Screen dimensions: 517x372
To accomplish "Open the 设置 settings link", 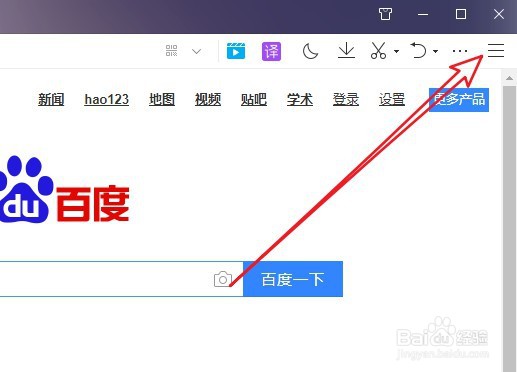I will [x=392, y=99].
